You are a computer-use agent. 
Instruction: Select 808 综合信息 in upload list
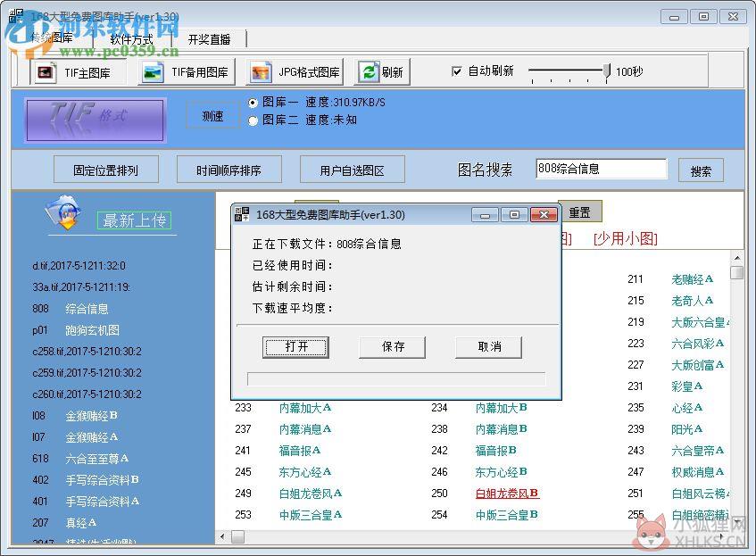71,309
